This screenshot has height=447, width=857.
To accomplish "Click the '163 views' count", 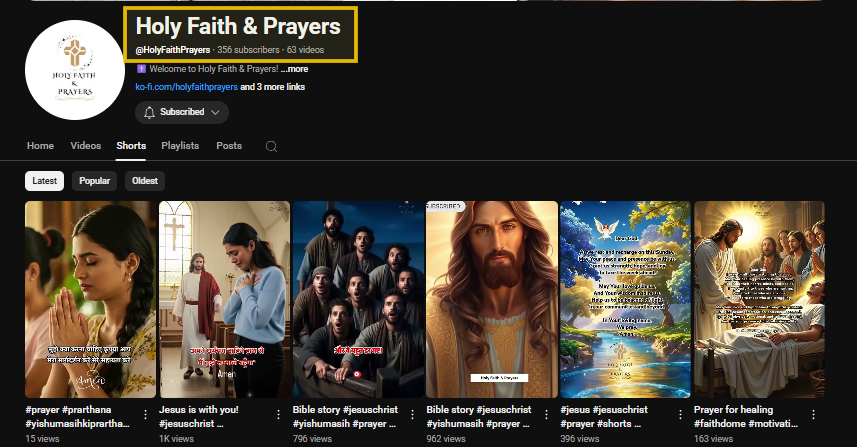I will [713, 439].
